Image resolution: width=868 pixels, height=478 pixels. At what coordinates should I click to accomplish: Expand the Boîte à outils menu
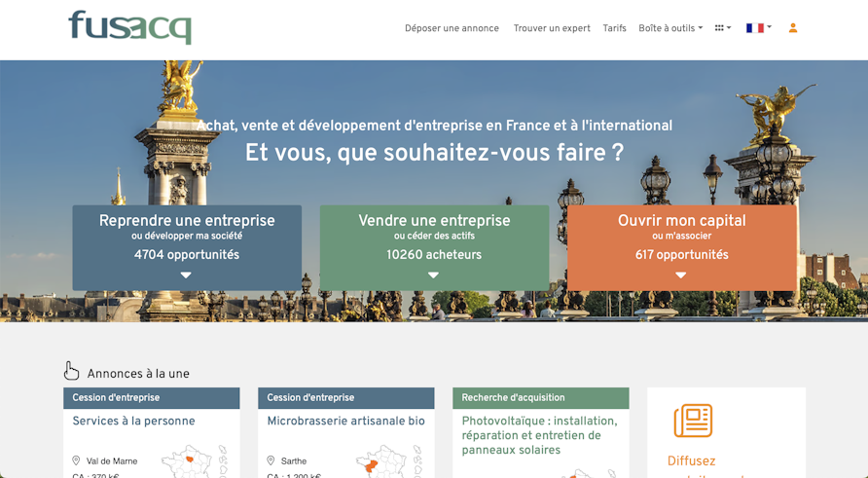(x=670, y=28)
